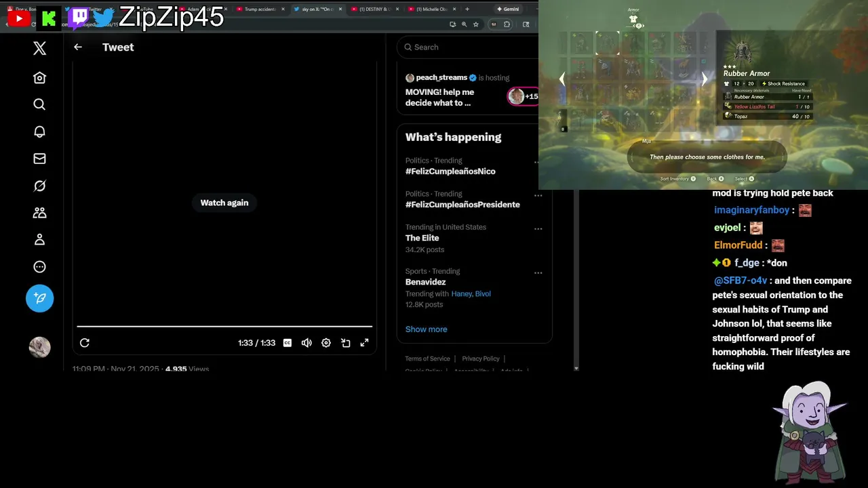Open the X logo home link
The width and height of the screenshot is (868, 488).
click(39, 48)
